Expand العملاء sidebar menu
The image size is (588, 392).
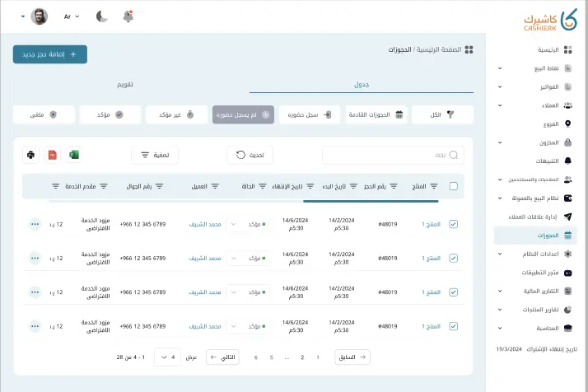coord(500,105)
